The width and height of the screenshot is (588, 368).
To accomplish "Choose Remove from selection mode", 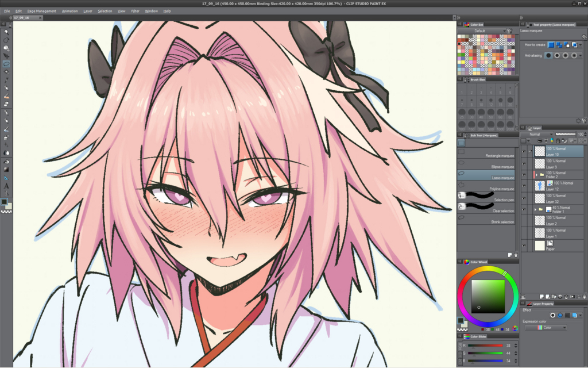I will coord(567,45).
